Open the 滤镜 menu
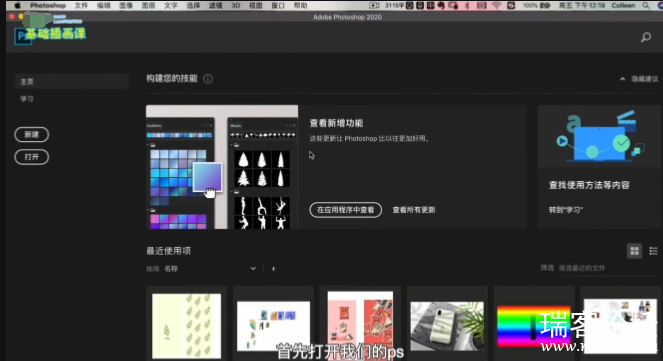663x361 pixels. tap(215, 5)
